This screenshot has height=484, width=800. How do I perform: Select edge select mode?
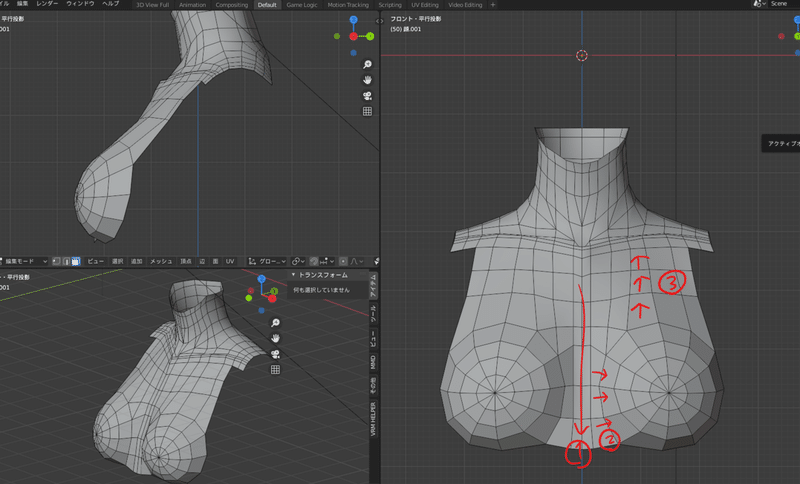66,261
